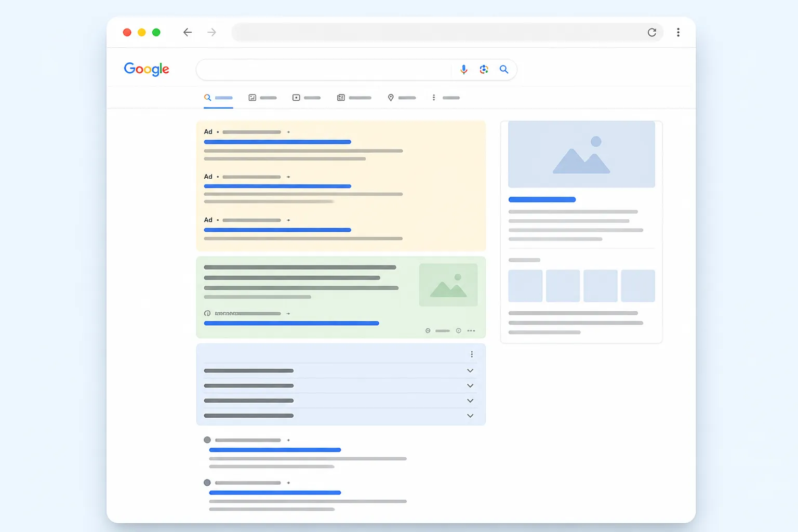Start voice search with the microphone icon

464,69
